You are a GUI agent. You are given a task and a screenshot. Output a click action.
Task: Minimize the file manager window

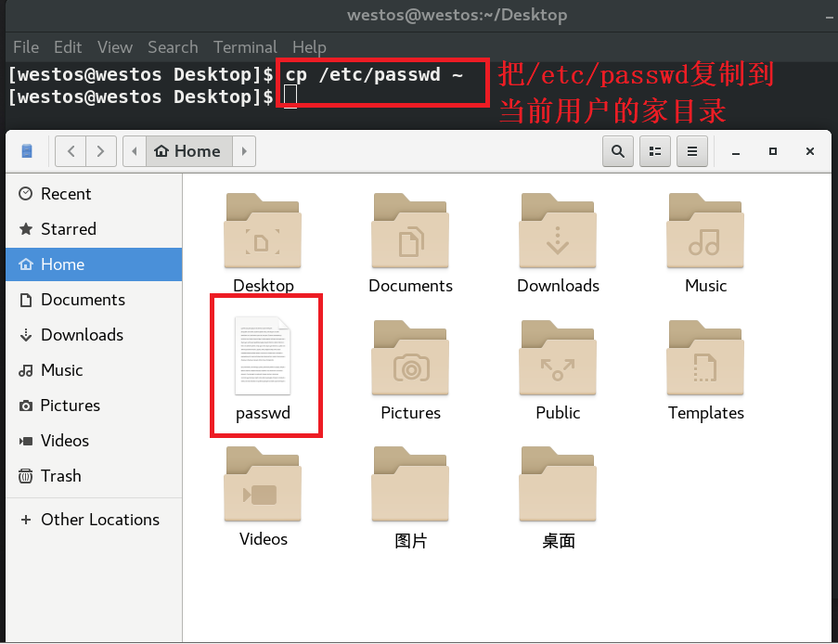point(736,152)
